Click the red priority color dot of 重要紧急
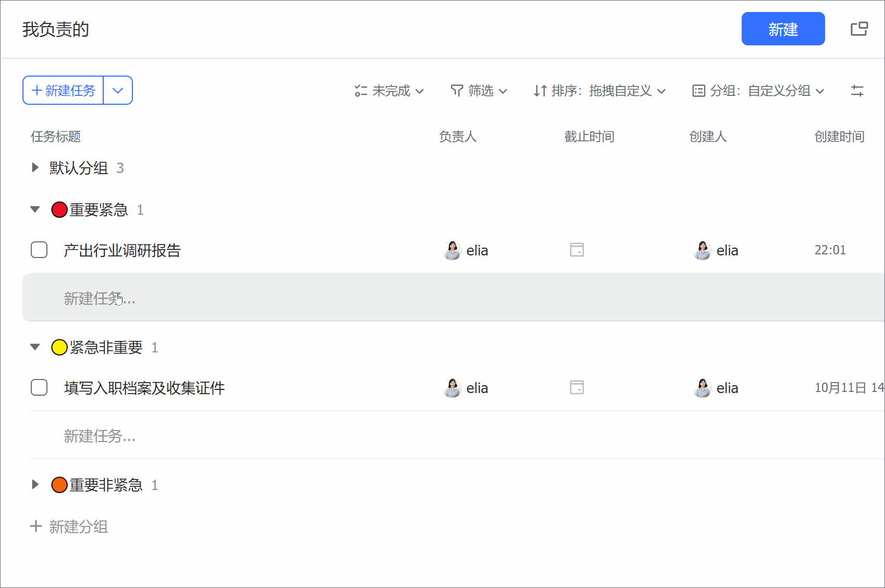This screenshot has width=885, height=588. point(59,209)
